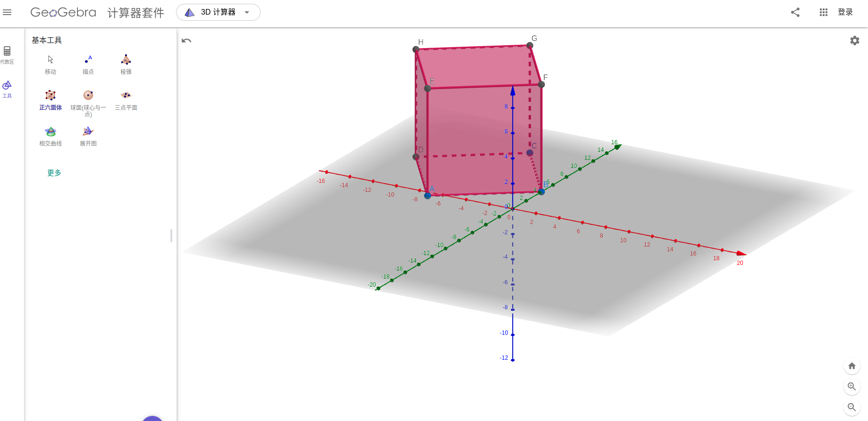
Task: Open the graphics settings gear
Action: click(855, 41)
